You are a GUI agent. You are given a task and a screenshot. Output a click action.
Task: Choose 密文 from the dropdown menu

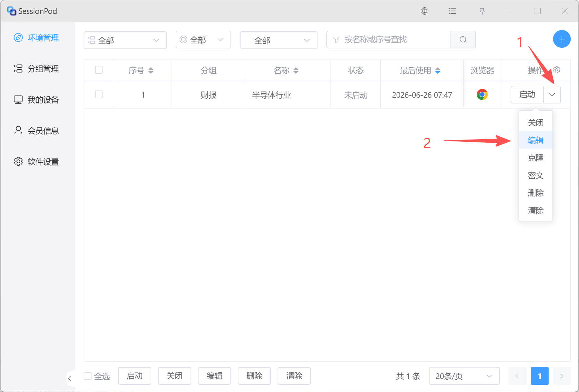point(536,175)
